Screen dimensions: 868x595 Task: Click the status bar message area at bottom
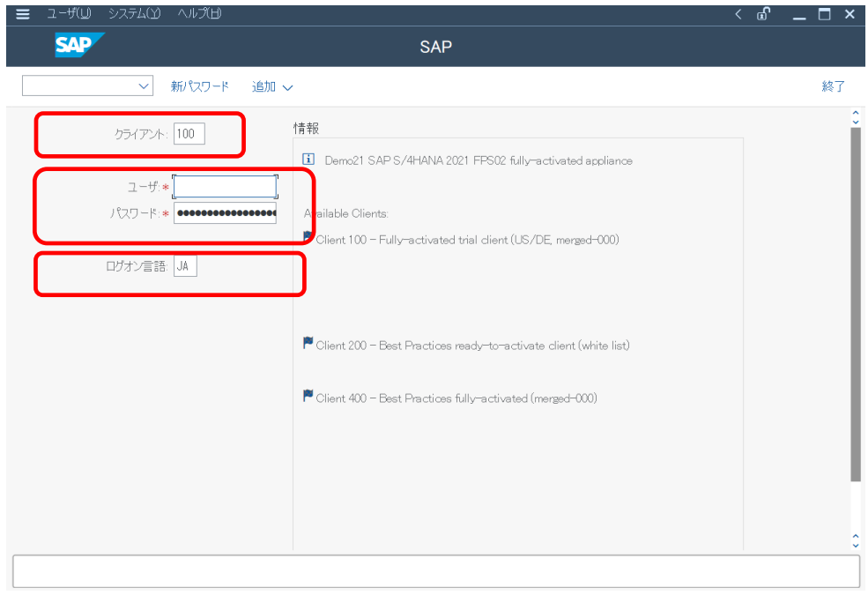(435, 571)
